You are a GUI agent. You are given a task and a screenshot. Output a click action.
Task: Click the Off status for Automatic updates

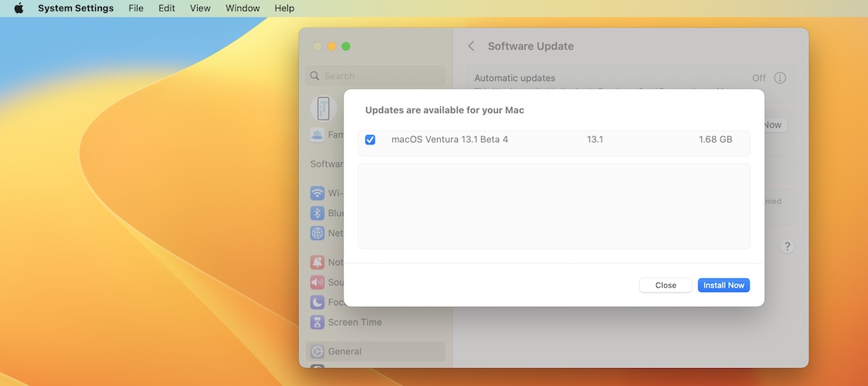pyautogui.click(x=759, y=78)
